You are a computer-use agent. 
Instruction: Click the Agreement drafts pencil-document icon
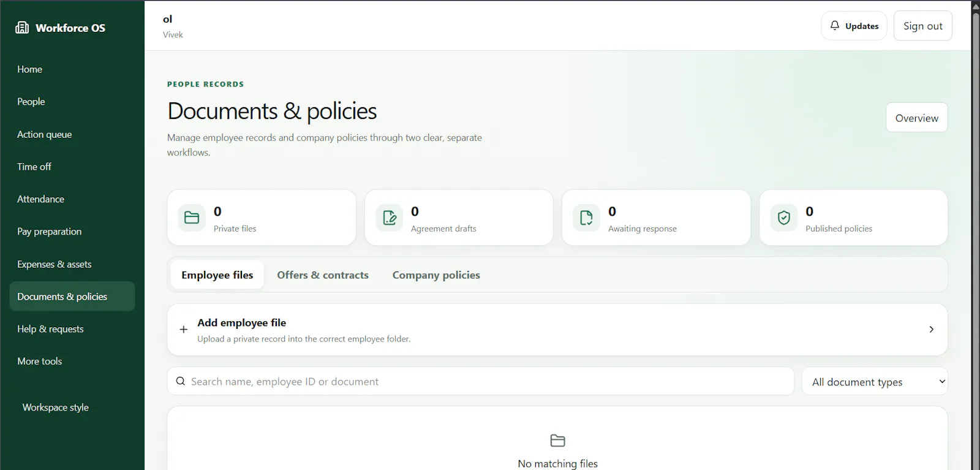click(x=390, y=218)
